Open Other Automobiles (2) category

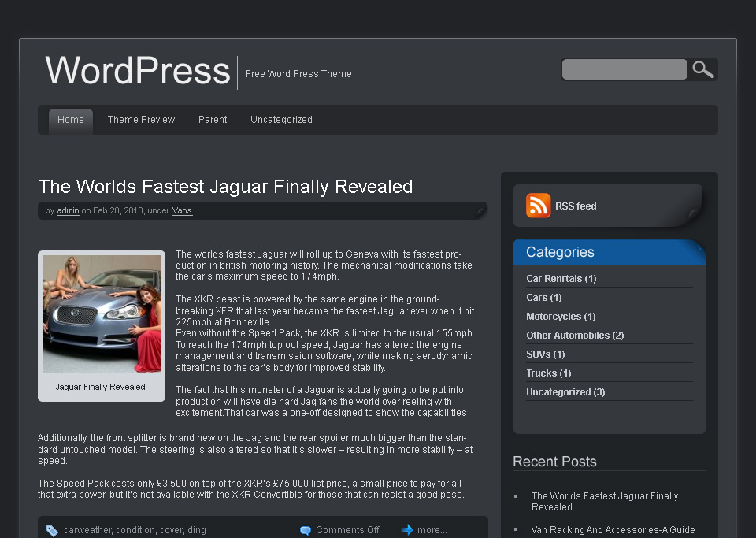(575, 335)
